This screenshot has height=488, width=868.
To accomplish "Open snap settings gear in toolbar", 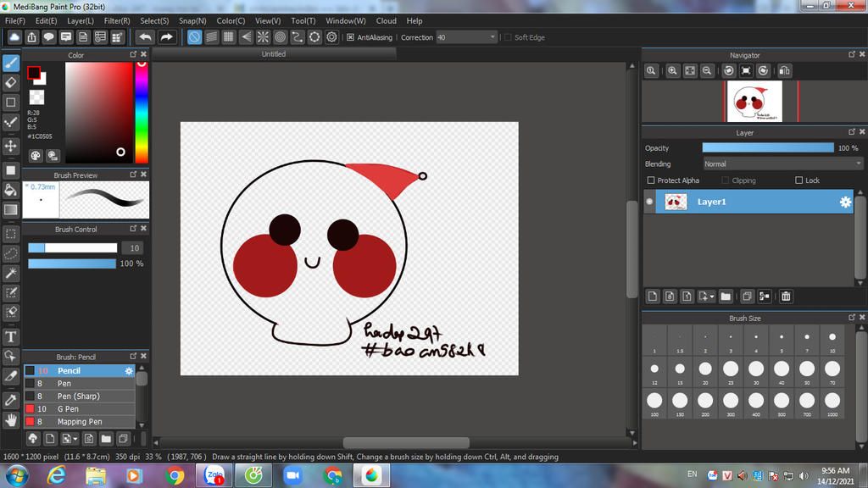I will [331, 37].
